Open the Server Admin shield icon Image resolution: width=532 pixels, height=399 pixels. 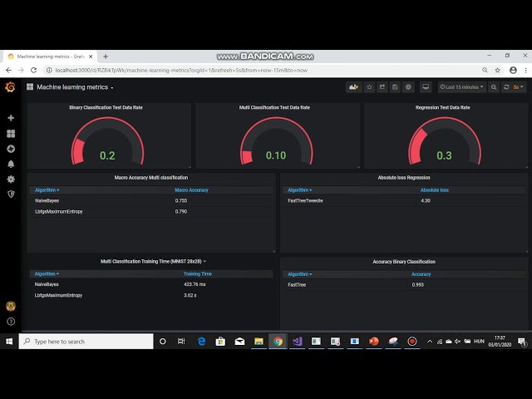pyautogui.click(x=11, y=194)
